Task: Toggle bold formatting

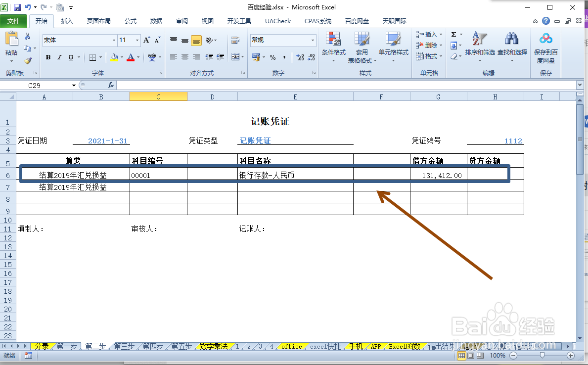Action: click(47, 57)
